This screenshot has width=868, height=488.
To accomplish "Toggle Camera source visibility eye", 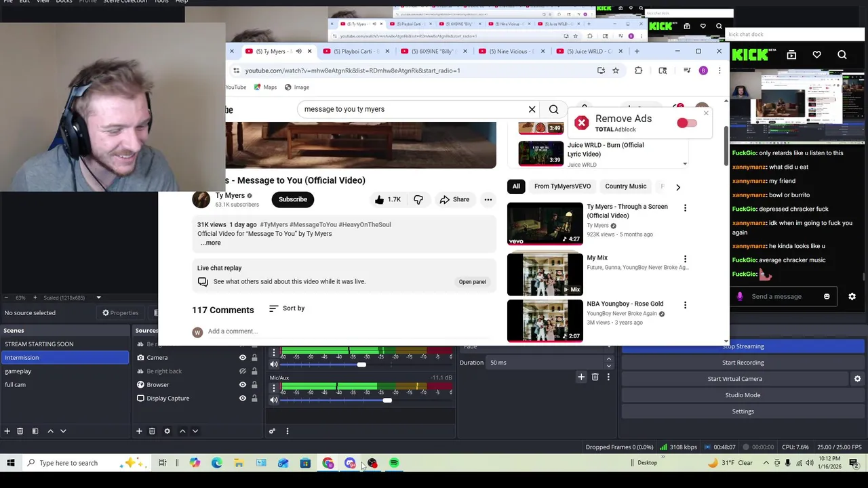I will (243, 358).
